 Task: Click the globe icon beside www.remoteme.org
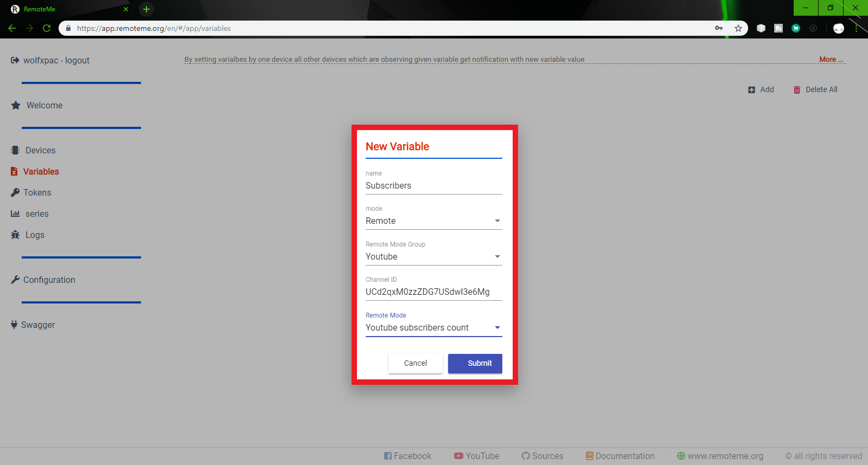pos(681,456)
